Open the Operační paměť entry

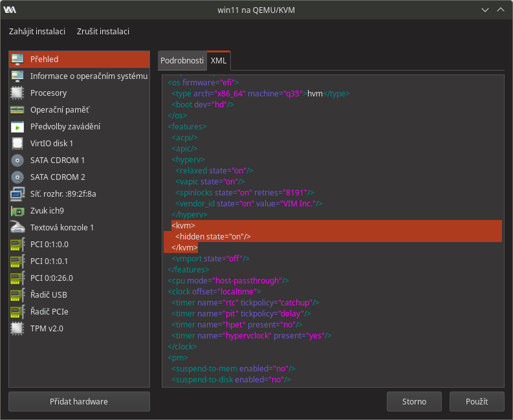coord(79,109)
